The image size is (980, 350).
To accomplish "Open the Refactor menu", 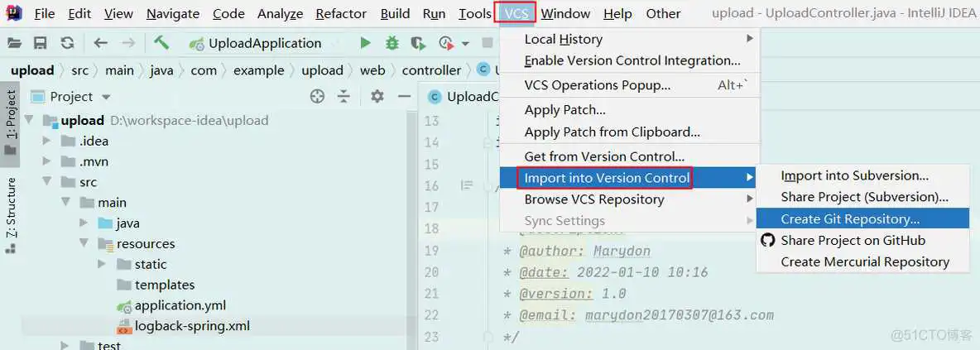I will coord(341,13).
